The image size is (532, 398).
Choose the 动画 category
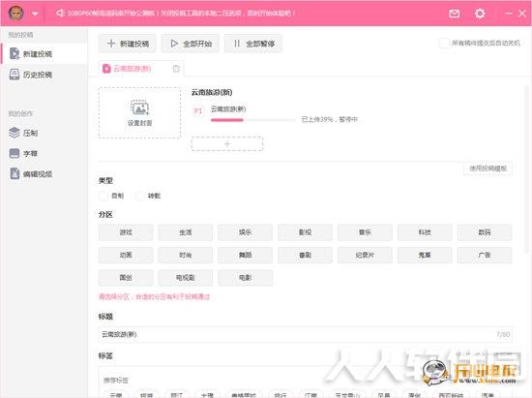pyautogui.click(x=126, y=255)
